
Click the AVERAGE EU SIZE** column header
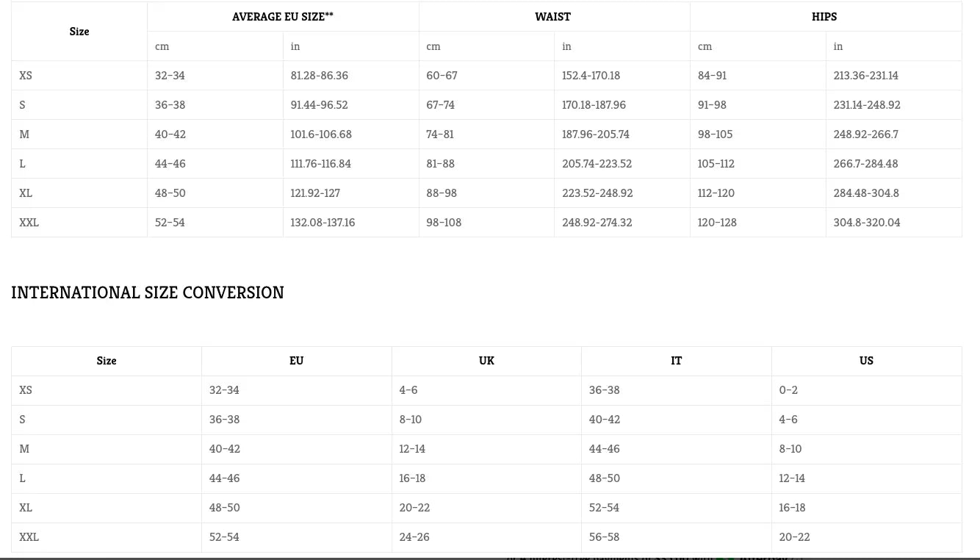tap(283, 17)
